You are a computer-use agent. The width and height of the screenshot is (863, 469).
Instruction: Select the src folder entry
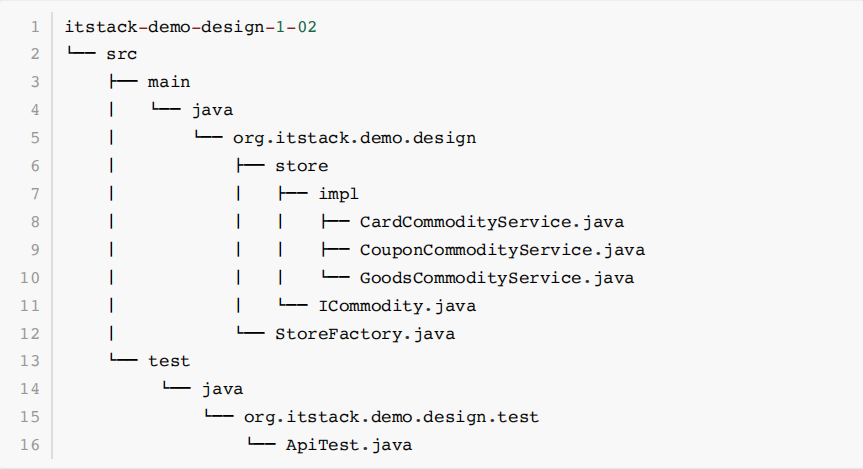(x=121, y=54)
